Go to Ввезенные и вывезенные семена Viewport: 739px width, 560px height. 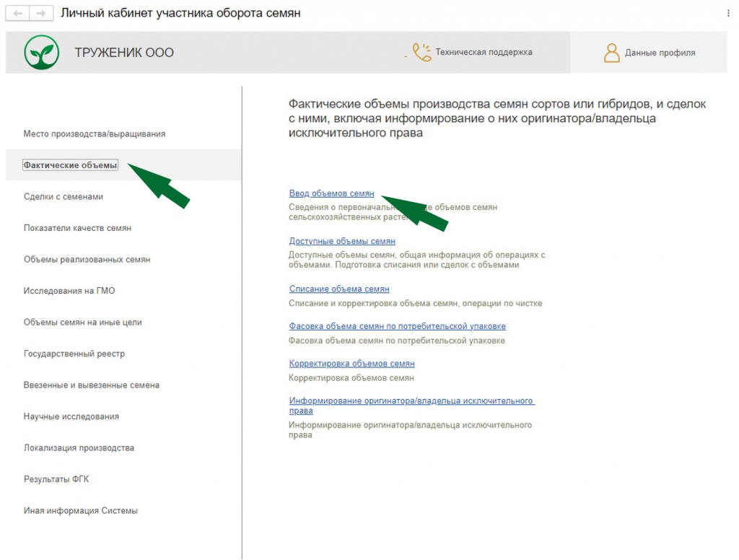click(x=92, y=385)
